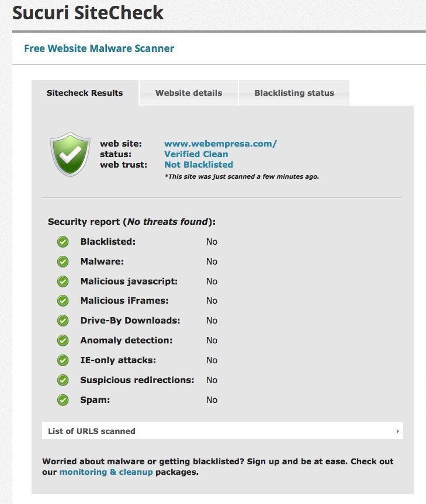Click the Not Blacklisted web trust link

(198, 165)
